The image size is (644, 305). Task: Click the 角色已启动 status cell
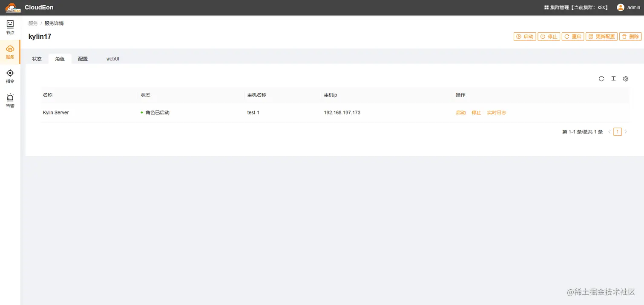155,113
